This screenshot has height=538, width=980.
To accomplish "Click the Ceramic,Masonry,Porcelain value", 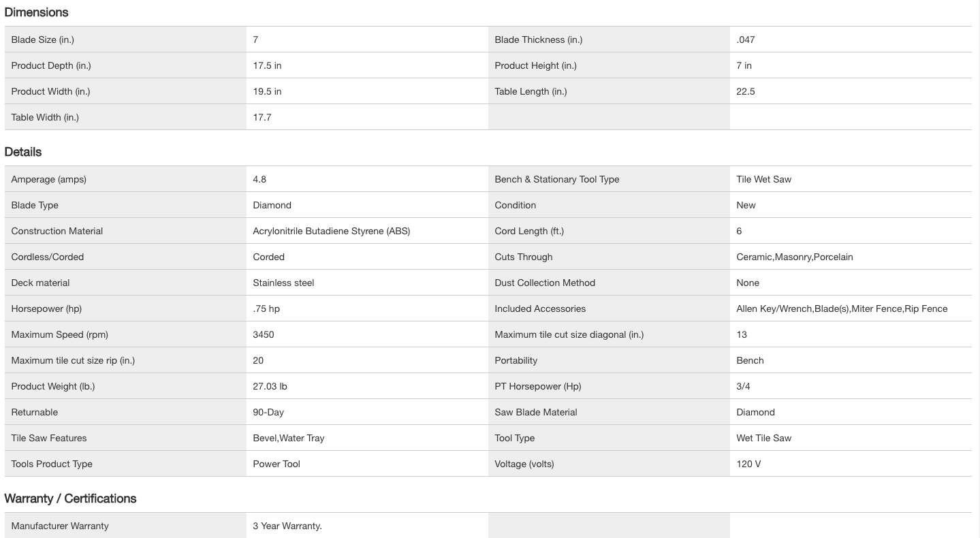I will tap(794, 257).
